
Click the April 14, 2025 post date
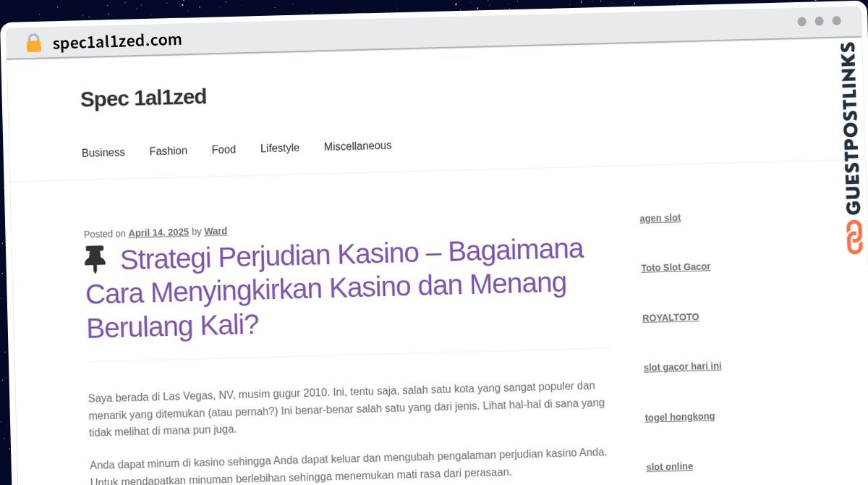coord(158,232)
